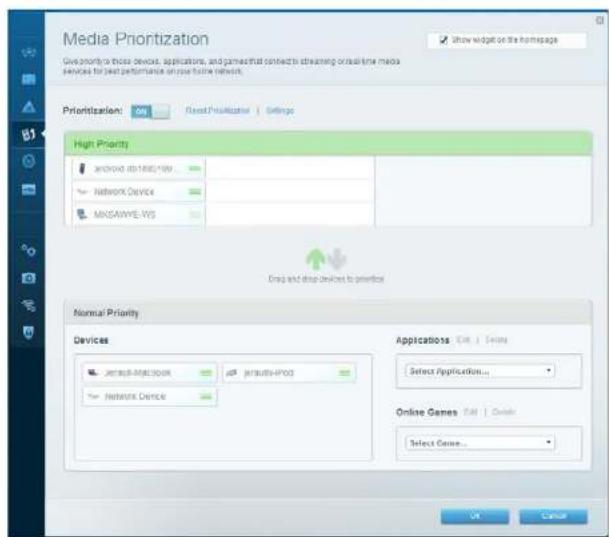The height and width of the screenshot is (537, 609).
Task: Open the Parental Controls triangle sidebar icon
Action: (x=28, y=106)
